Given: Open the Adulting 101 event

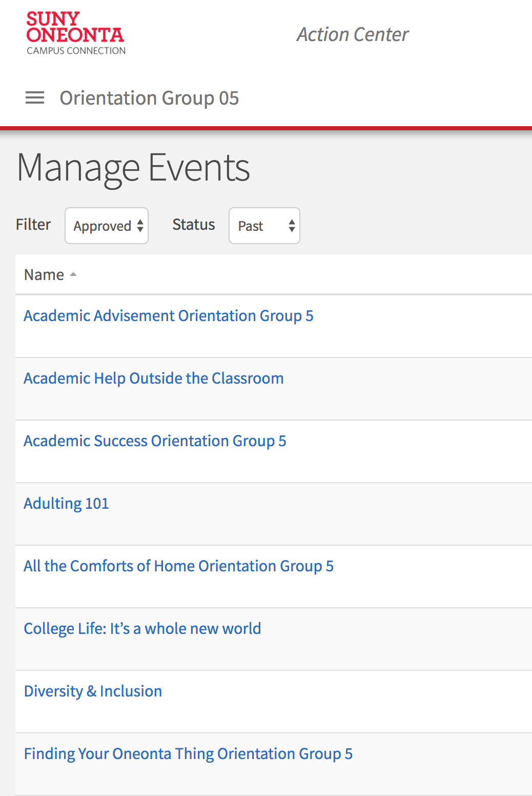Looking at the screenshot, I should point(67,504).
